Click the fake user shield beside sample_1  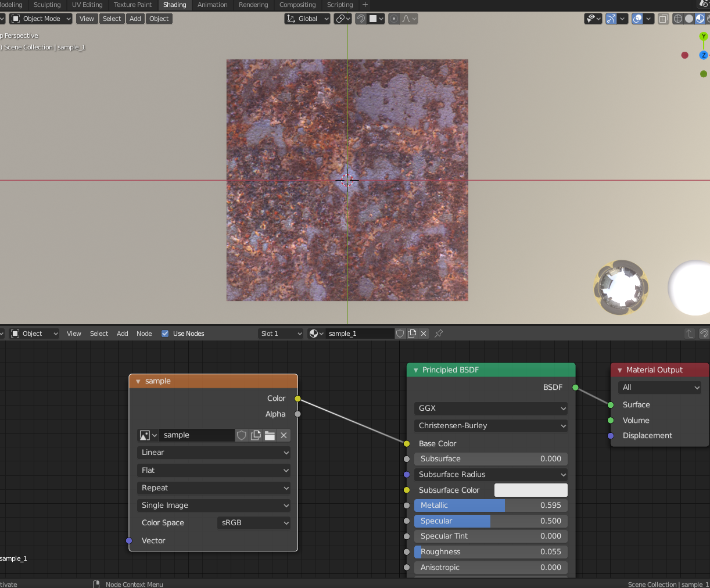400,334
